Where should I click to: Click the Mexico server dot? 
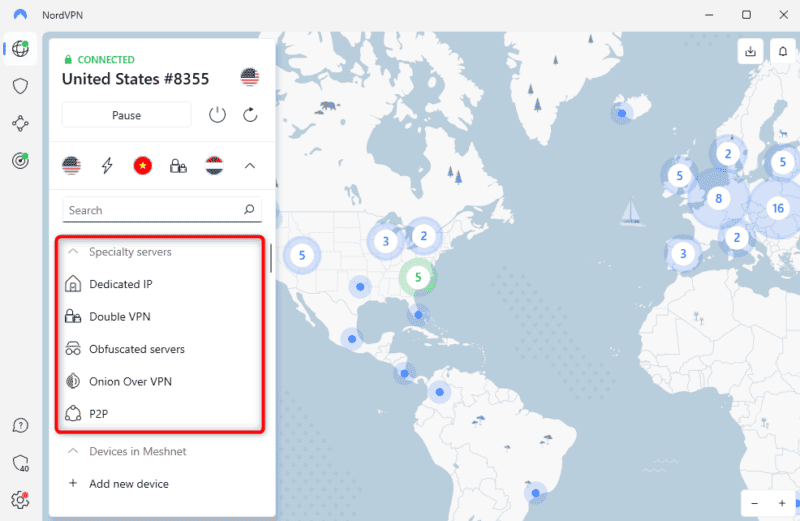click(x=352, y=339)
